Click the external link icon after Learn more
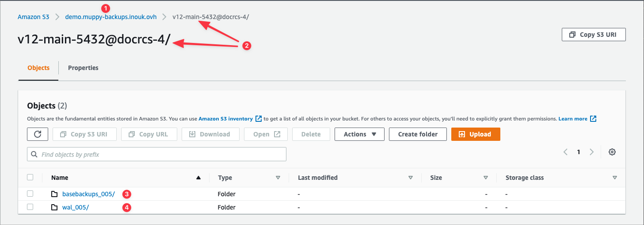Viewport: 644px width, 225px height. pos(593,119)
